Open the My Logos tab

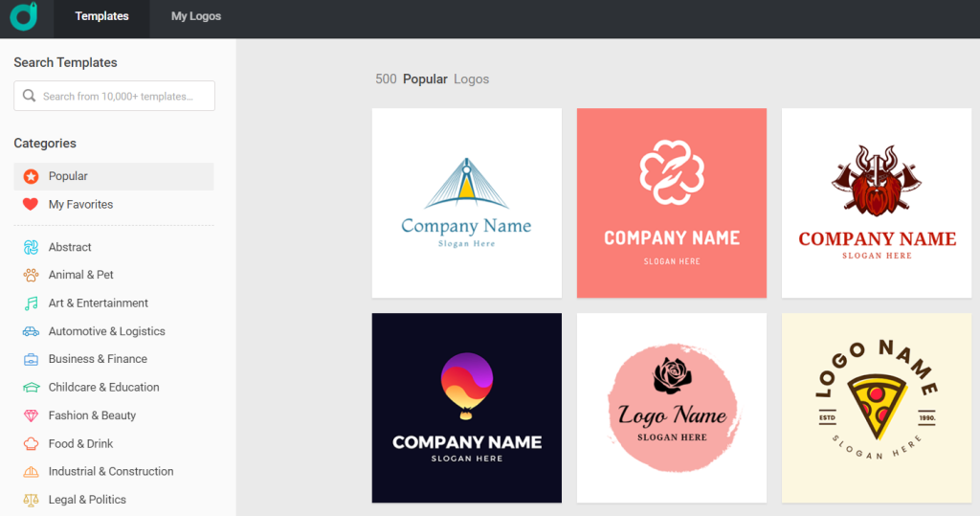click(x=196, y=16)
